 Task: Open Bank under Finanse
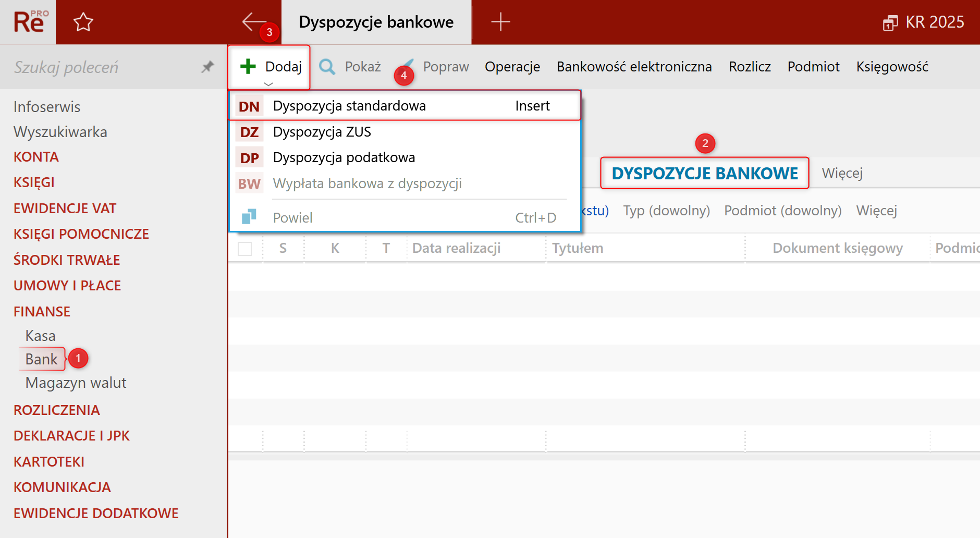42,359
